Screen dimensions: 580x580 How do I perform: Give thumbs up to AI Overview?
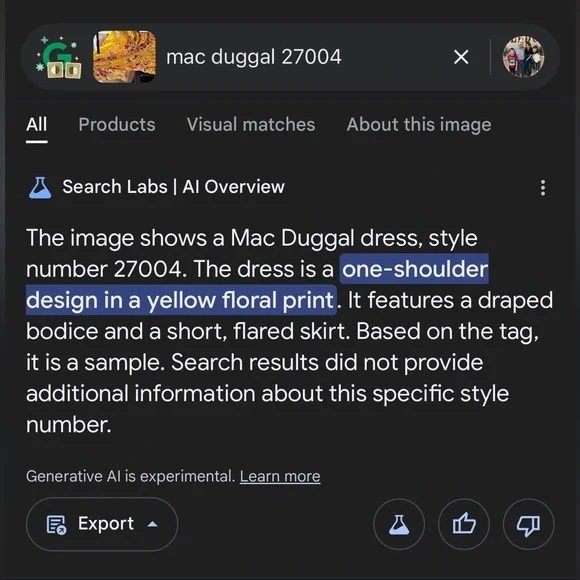[464, 524]
